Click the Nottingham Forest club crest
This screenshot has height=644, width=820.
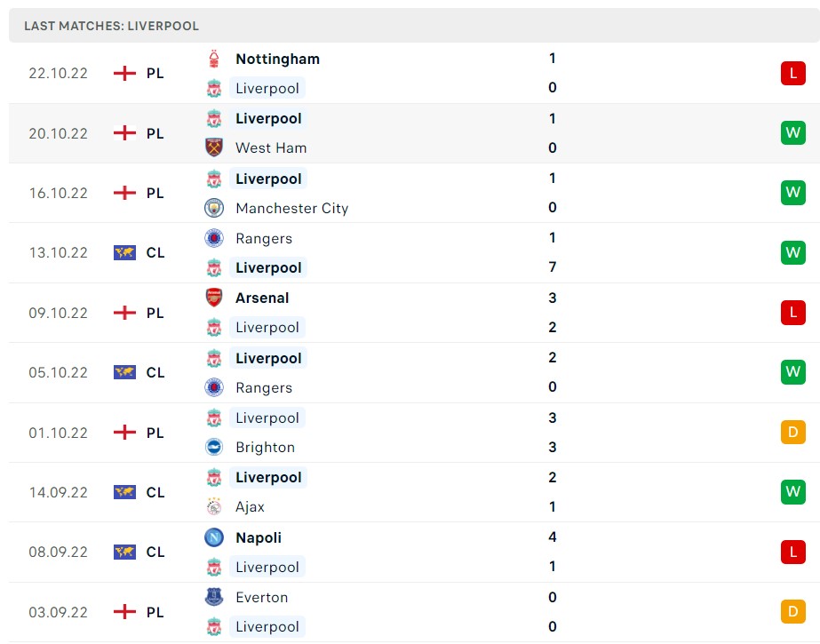[214, 60]
